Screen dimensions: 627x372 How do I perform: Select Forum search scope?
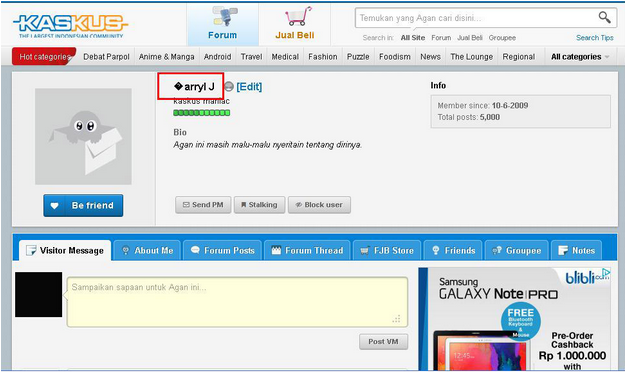coord(441,38)
